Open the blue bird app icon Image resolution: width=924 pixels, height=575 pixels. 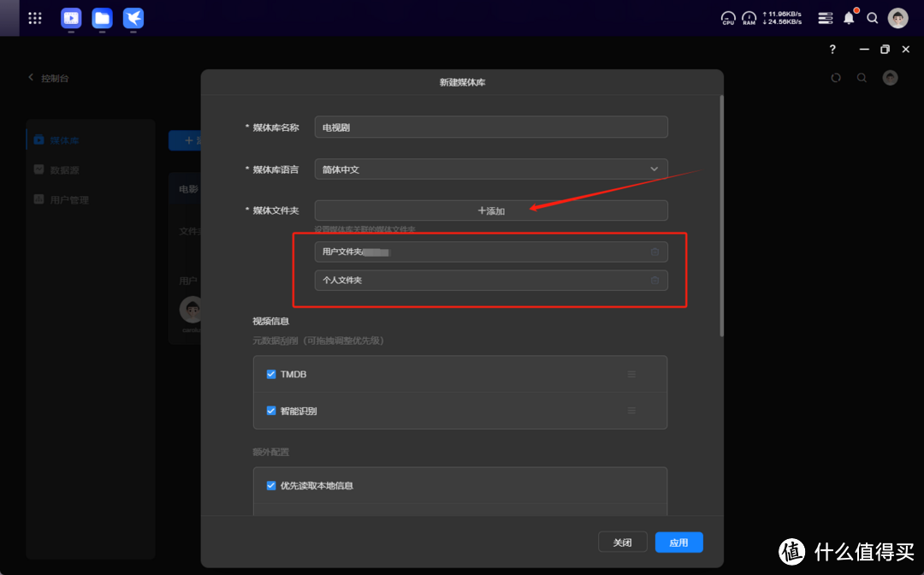tap(133, 18)
